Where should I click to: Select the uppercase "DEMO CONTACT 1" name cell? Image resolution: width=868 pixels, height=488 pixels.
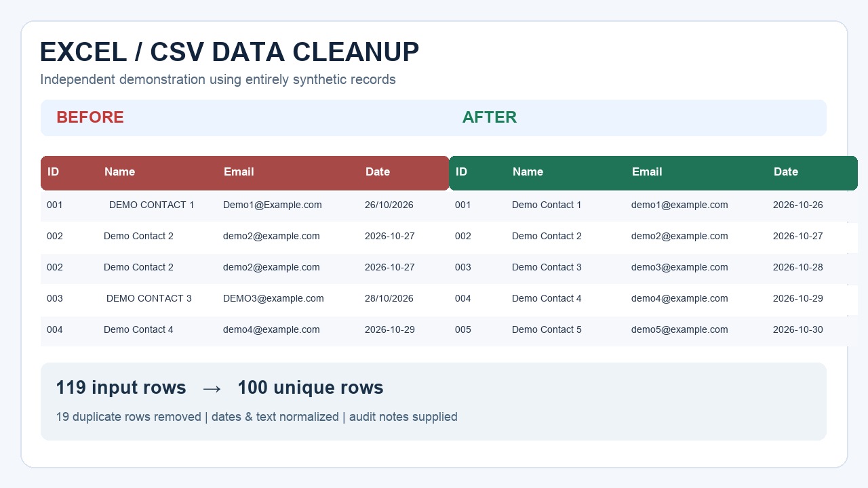[152, 205]
